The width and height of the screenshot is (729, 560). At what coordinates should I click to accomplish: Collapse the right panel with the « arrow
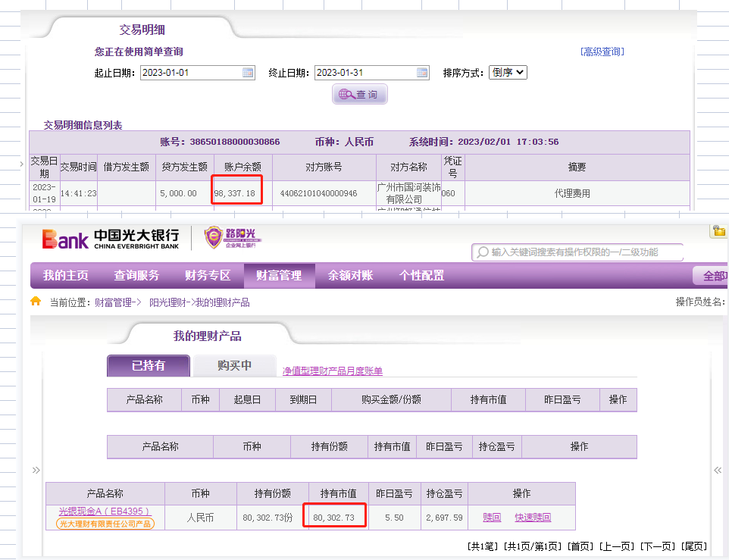[718, 471]
